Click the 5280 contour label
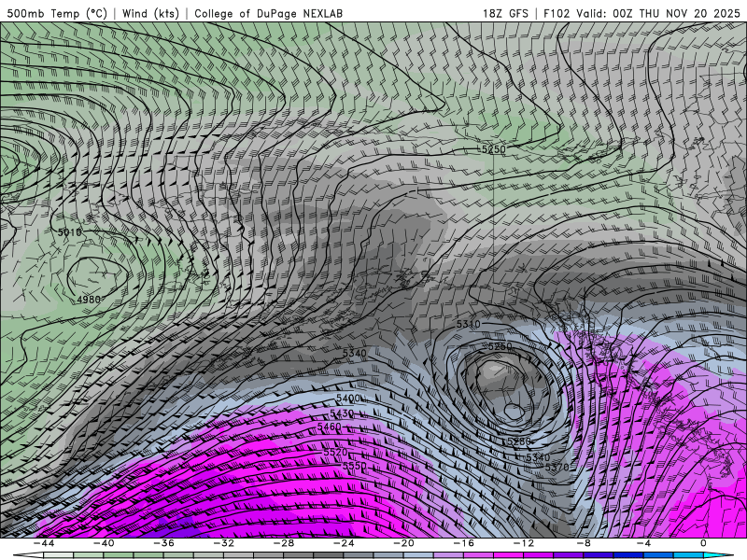The image size is (747, 560). (x=519, y=441)
